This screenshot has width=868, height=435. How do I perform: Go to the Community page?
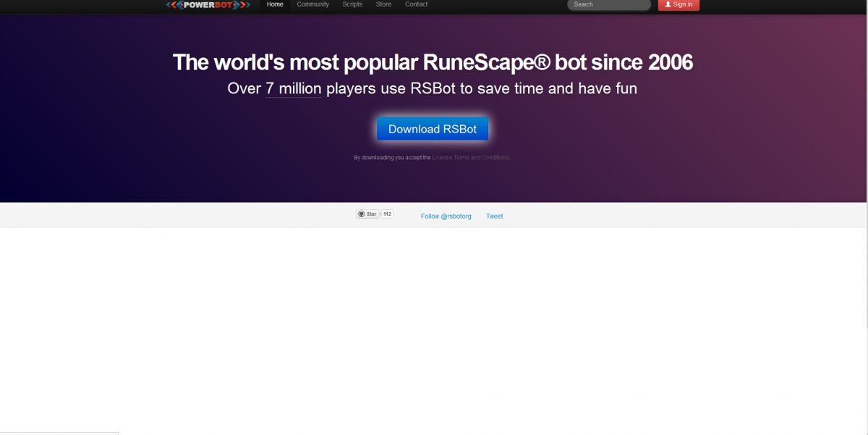(312, 4)
